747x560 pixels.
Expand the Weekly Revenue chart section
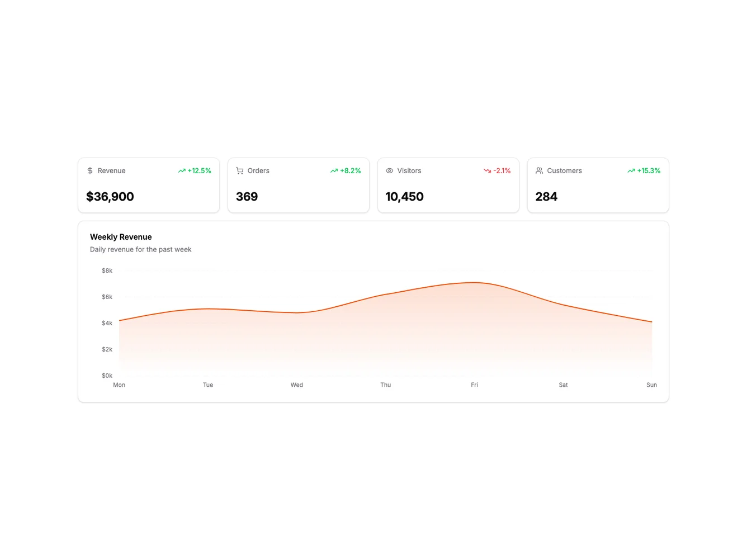(373, 311)
